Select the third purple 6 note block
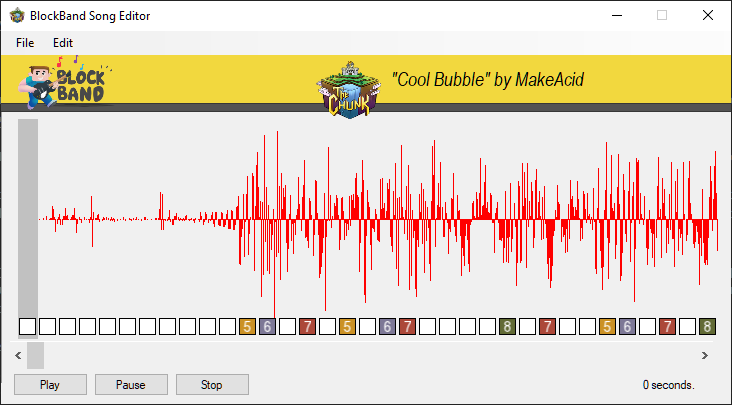 (x=627, y=327)
